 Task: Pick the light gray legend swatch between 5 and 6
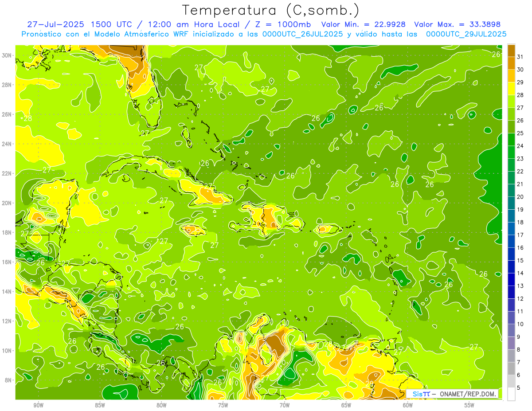click(511, 381)
